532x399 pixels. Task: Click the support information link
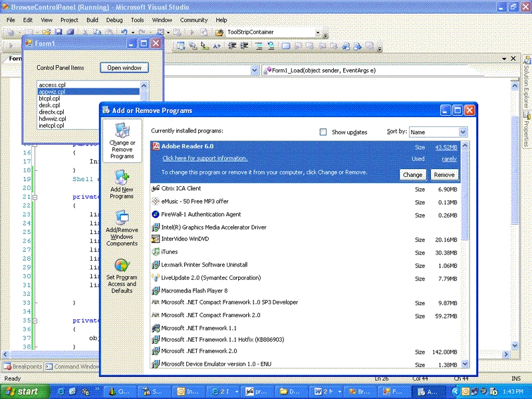coord(205,158)
